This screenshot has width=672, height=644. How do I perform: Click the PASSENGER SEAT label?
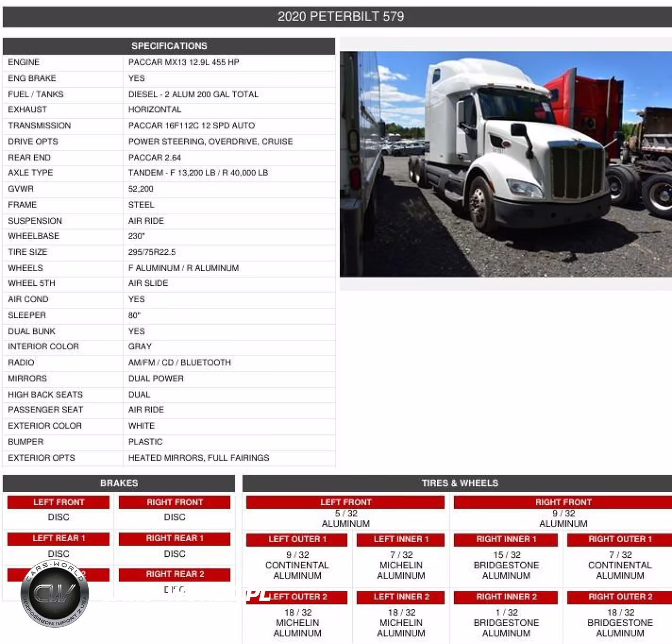(45, 410)
